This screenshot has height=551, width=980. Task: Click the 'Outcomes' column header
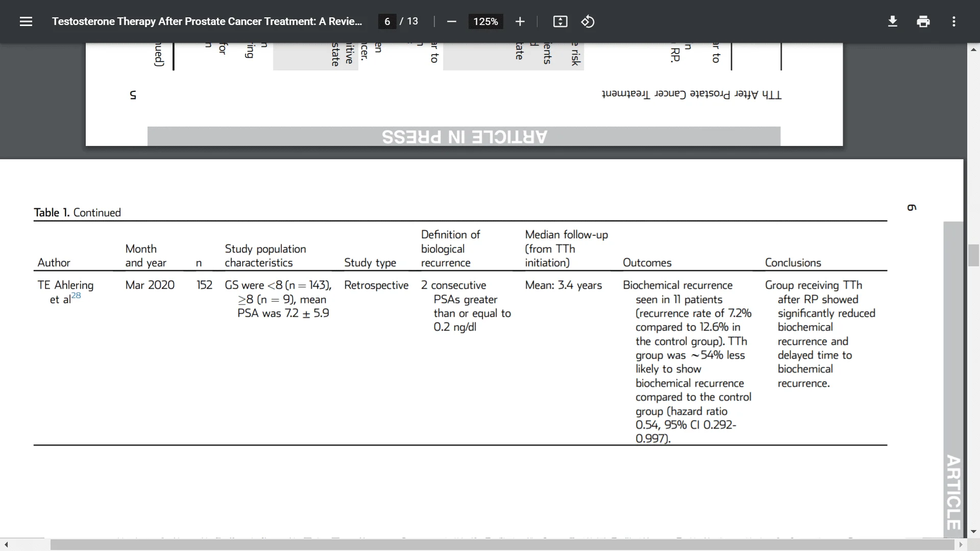647,262
